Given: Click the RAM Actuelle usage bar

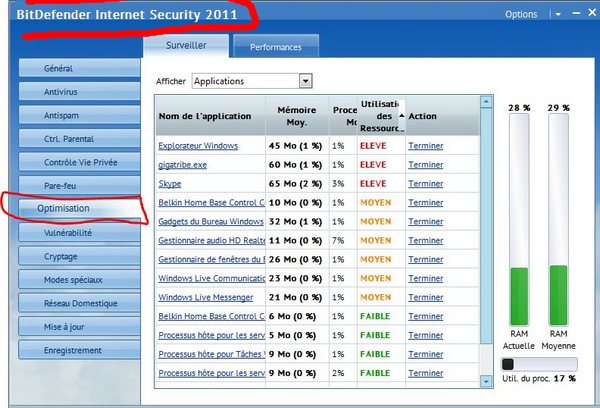Looking at the screenshot, I should click(519, 220).
